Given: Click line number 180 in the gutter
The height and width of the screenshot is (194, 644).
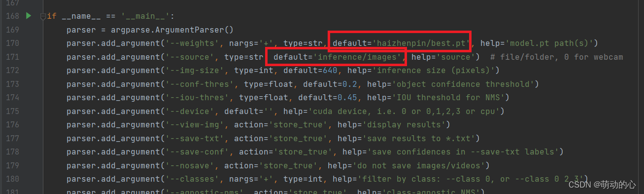Looking at the screenshot, I should (13, 179).
